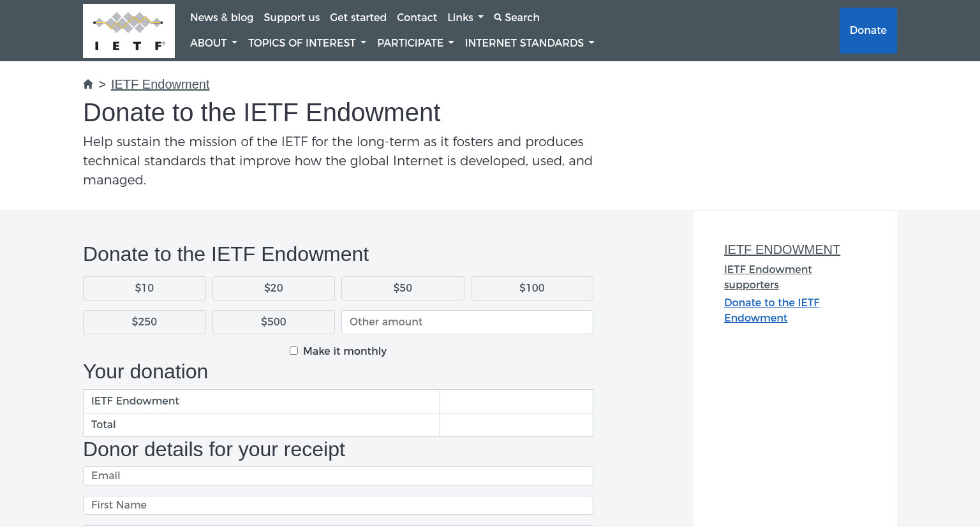Pick the $500 donation amount
The height and width of the screenshot is (527, 980).
pyautogui.click(x=274, y=322)
